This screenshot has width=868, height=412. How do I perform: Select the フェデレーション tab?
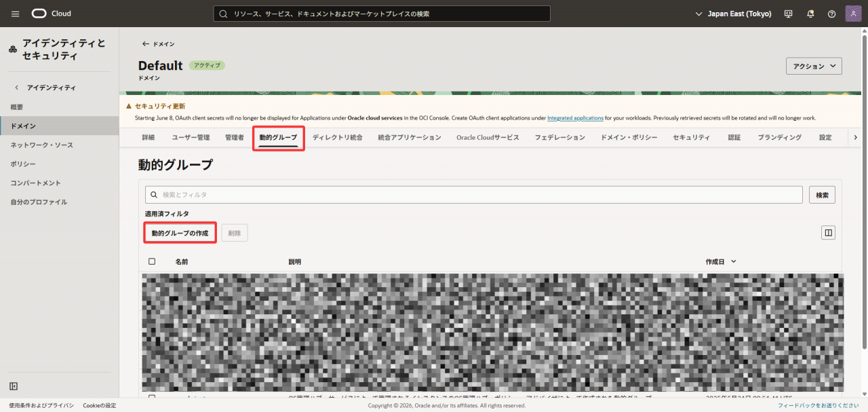tap(559, 137)
